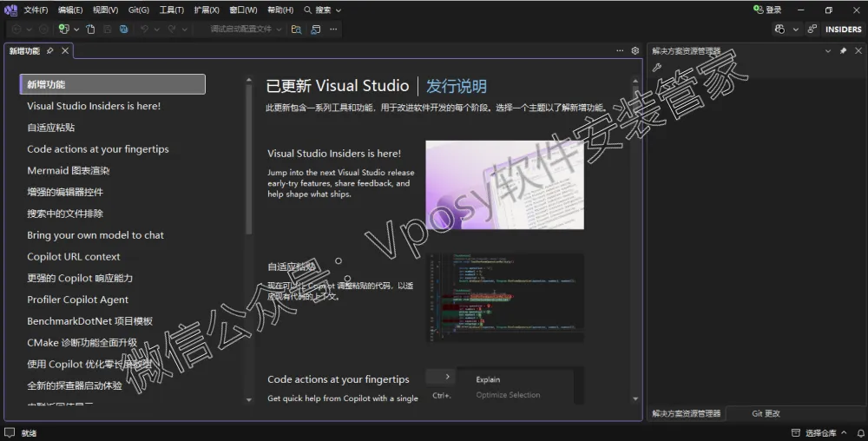Click the 登录 sign-in account icon
The width and height of the screenshot is (868, 441).
tap(759, 10)
